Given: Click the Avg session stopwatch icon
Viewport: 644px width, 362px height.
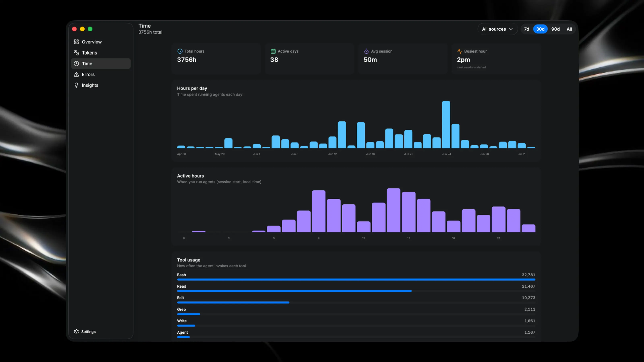Looking at the screenshot, I should (x=366, y=51).
